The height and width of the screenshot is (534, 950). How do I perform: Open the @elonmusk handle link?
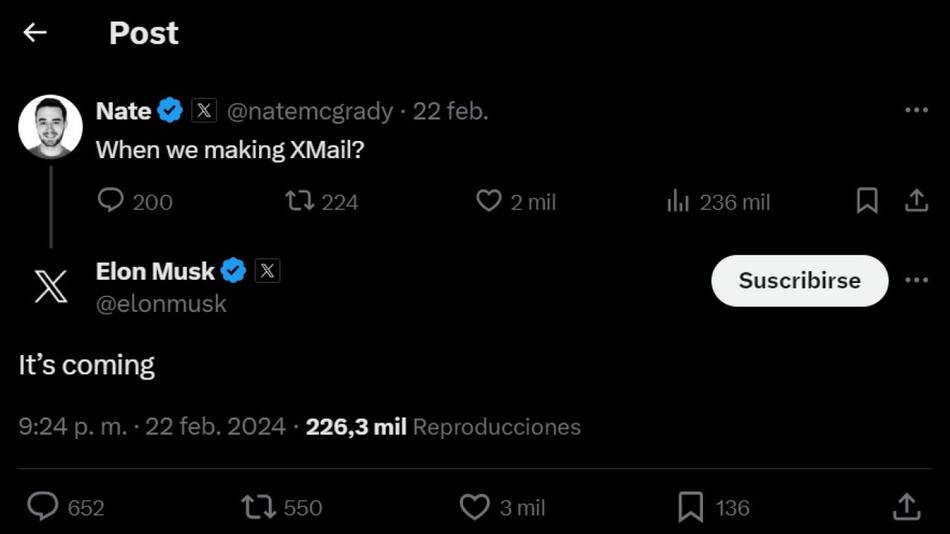pyautogui.click(x=161, y=304)
